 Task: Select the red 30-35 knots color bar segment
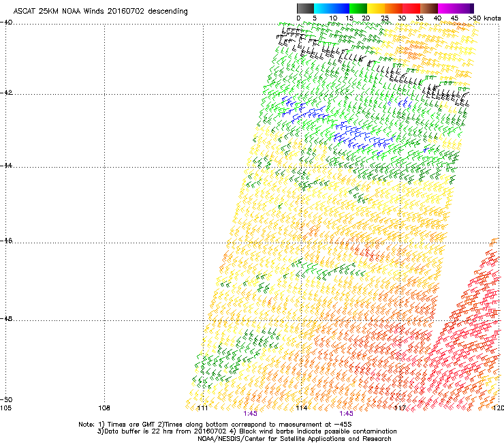(411, 8)
